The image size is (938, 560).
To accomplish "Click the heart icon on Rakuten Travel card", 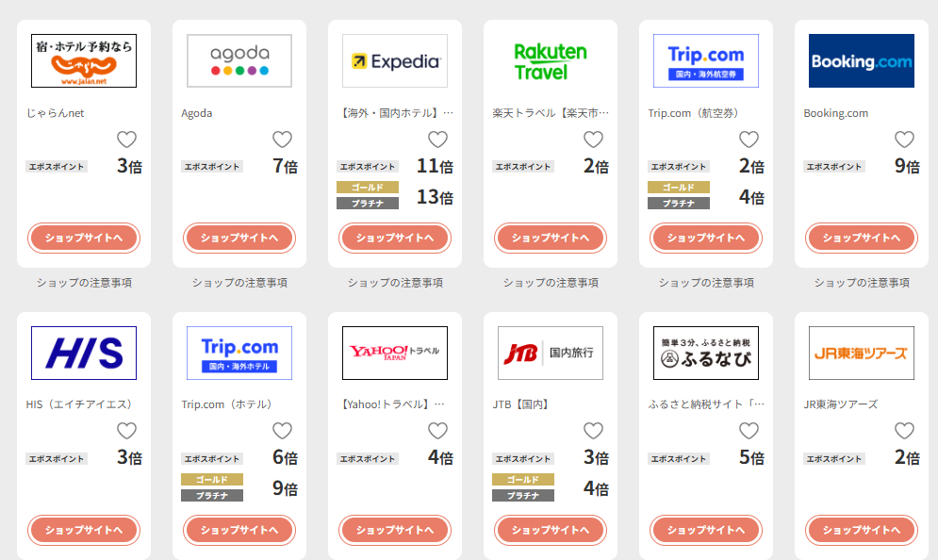I will pos(593,140).
